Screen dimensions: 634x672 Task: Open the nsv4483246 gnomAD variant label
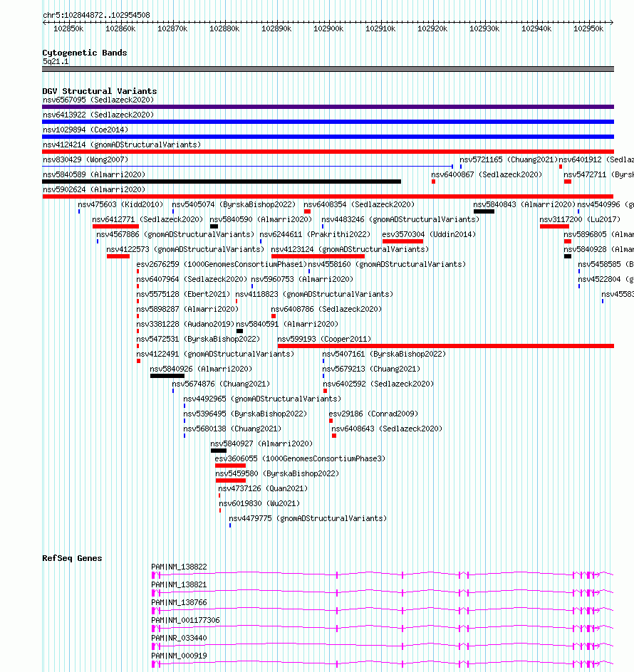click(x=400, y=219)
